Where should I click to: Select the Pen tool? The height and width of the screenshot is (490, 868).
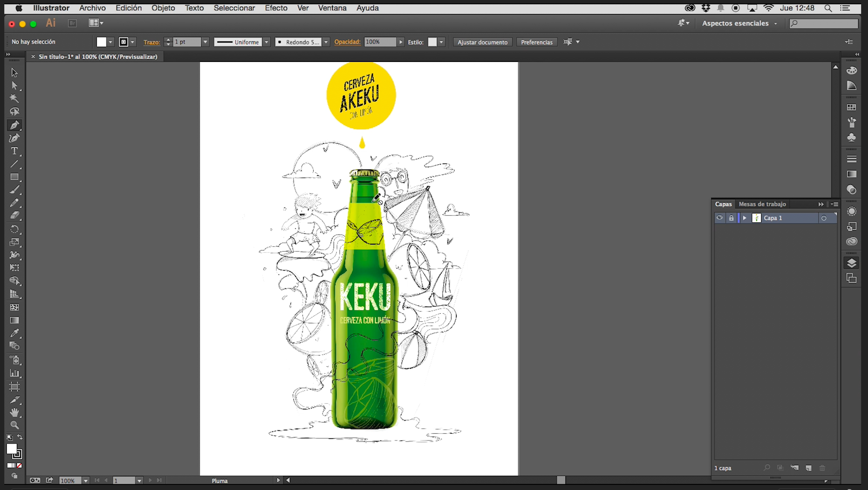click(x=15, y=125)
